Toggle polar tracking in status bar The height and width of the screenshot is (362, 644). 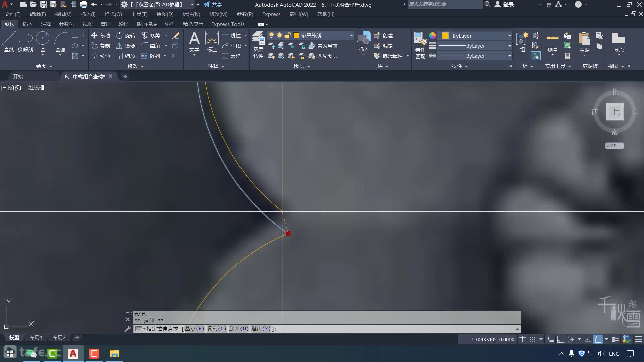[x=570, y=339]
